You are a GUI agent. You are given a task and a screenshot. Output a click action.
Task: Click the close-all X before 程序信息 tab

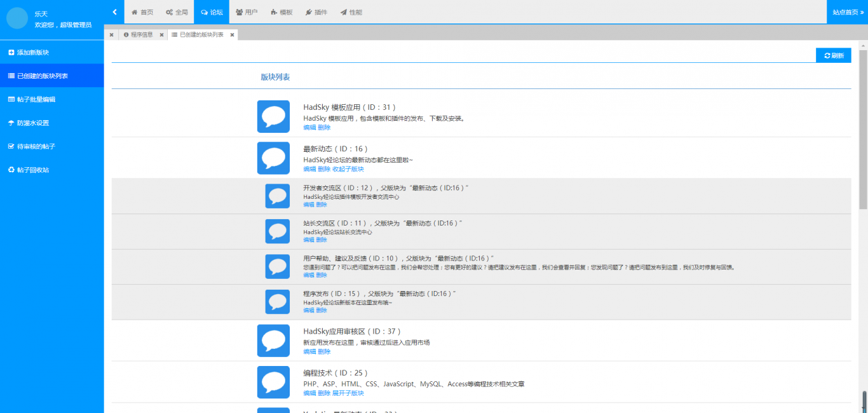[x=111, y=35]
